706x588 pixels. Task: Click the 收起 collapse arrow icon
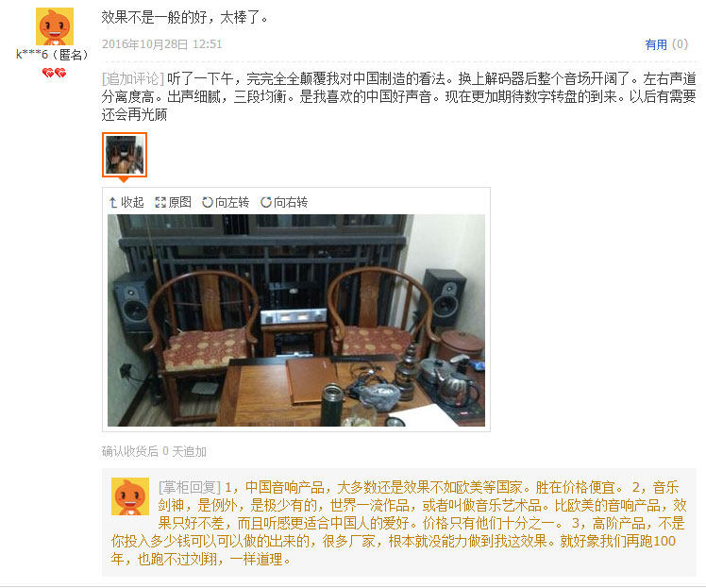coord(113,203)
